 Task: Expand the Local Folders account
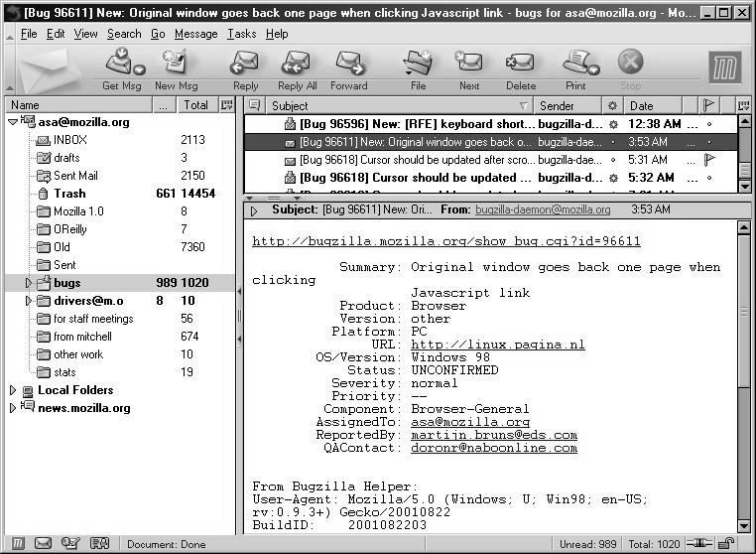[12, 390]
